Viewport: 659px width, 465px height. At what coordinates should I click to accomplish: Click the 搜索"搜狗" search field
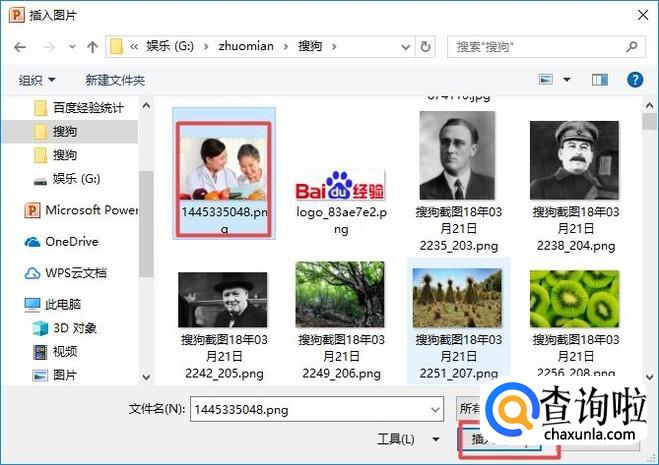(x=540, y=46)
